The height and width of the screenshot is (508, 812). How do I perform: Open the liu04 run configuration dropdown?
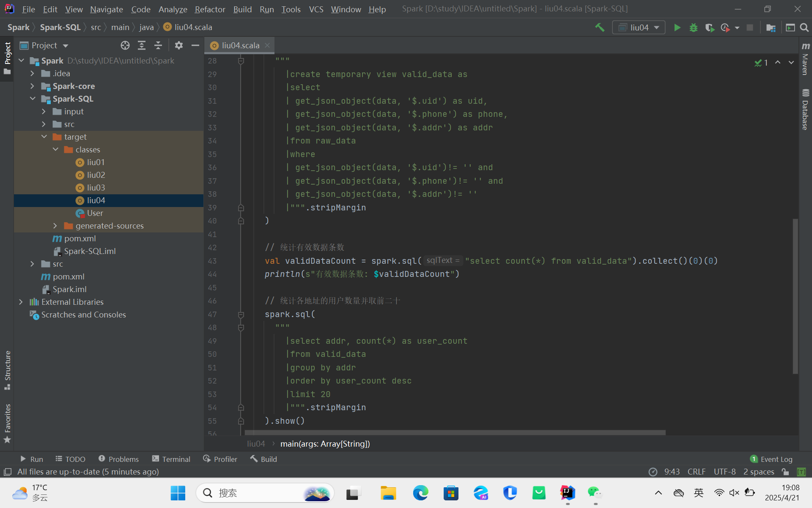coord(639,28)
